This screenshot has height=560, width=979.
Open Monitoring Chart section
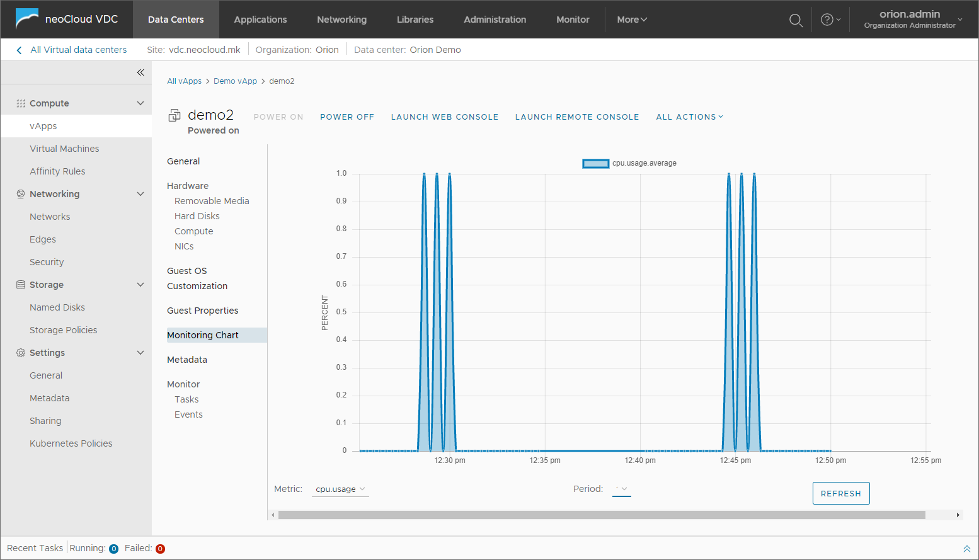click(217, 335)
